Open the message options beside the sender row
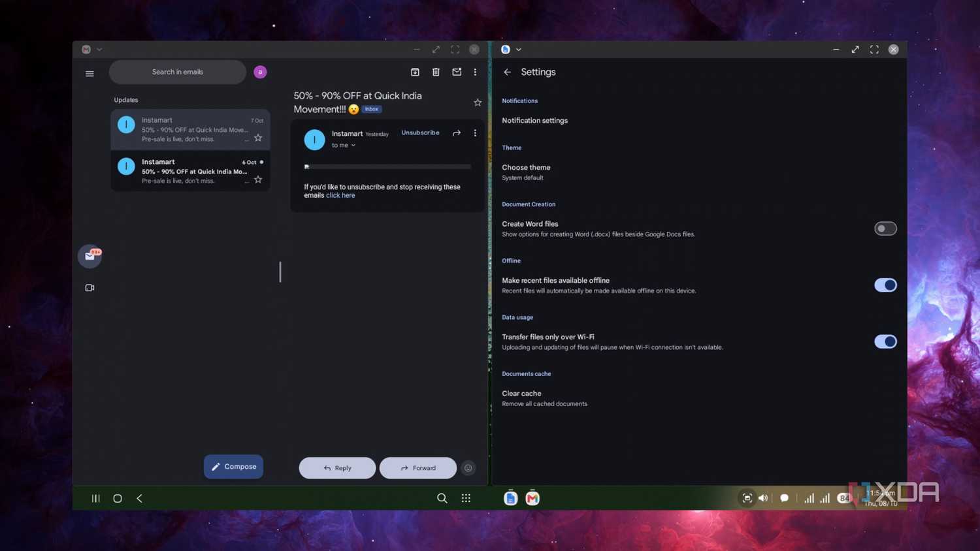Viewport: 980px width, 551px height. (x=475, y=133)
